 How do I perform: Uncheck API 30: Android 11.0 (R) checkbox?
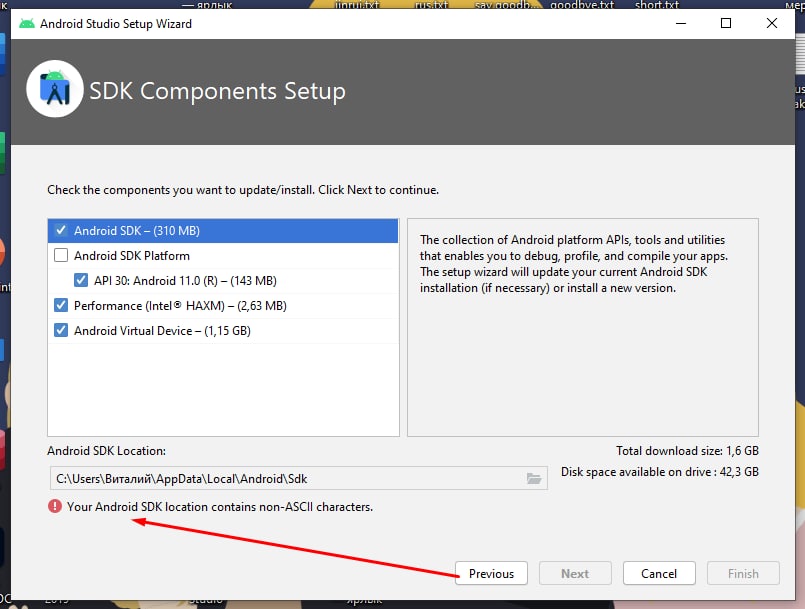(81, 280)
